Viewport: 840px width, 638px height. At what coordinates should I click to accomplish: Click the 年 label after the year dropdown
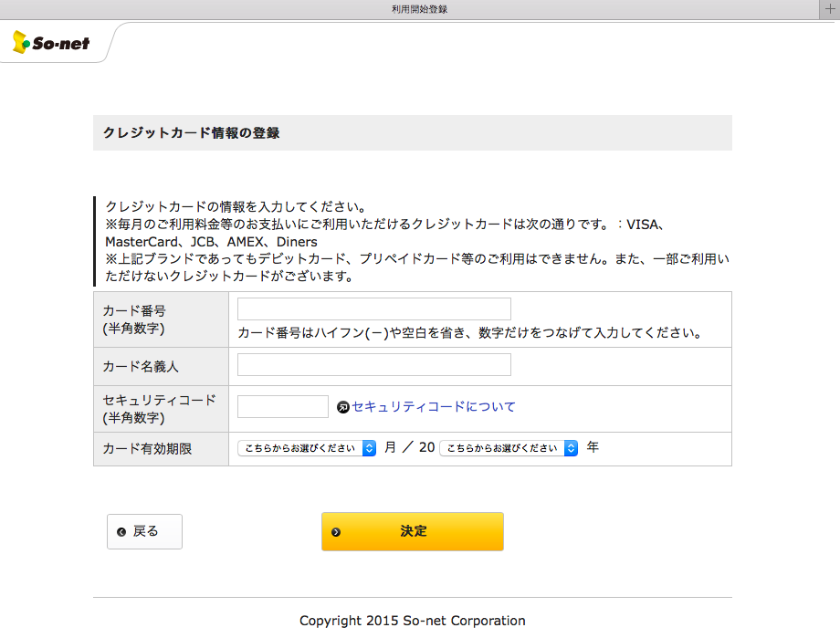pos(593,446)
